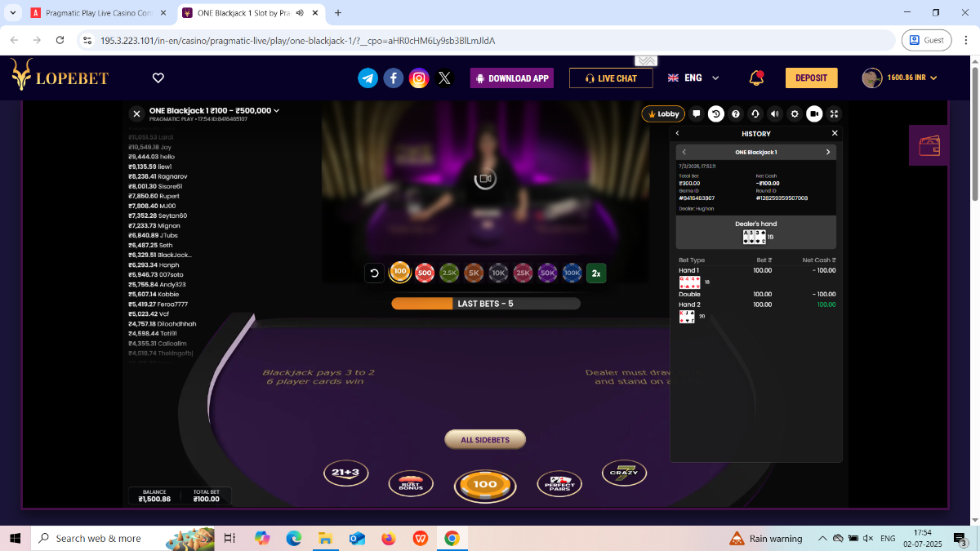Place a Perfect Pairs side bet
Image resolution: width=980 pixels, height=551 pixels.
pos(559,484)
